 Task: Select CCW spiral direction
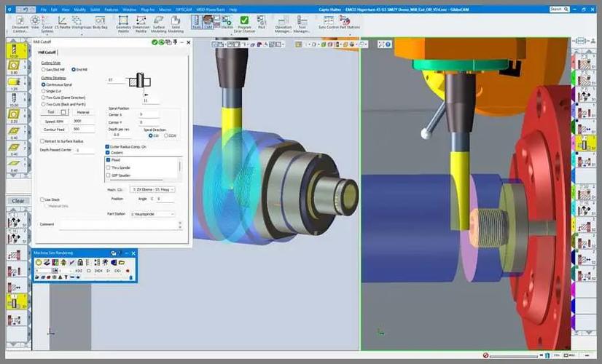[x=166, y=136]
